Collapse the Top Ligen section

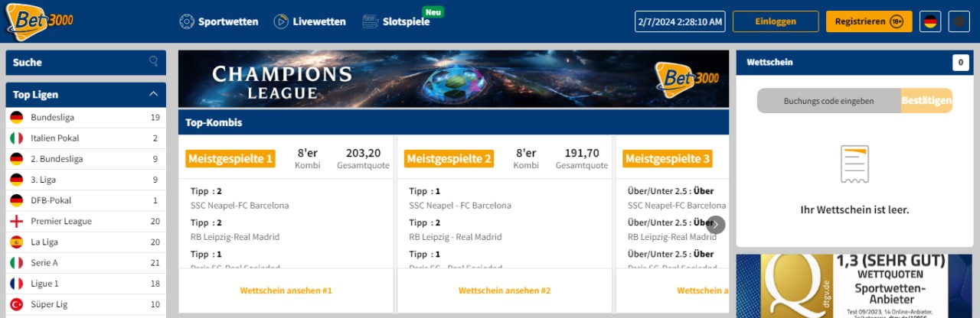click(153, 94)
